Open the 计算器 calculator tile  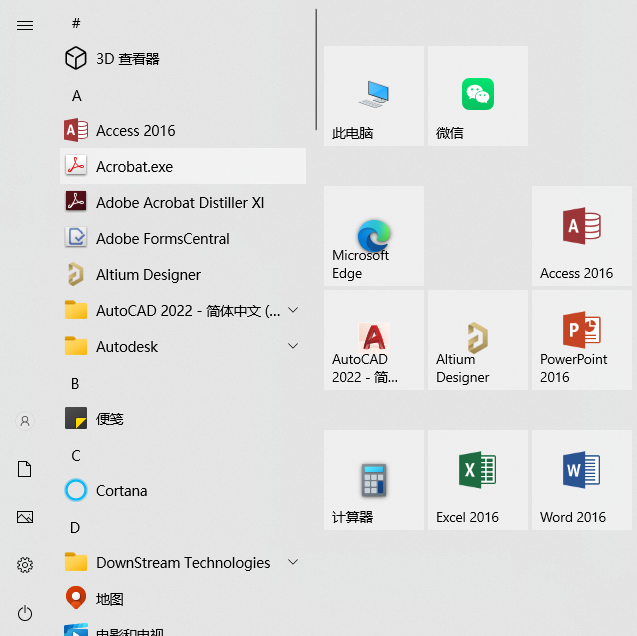pos(374,480)
